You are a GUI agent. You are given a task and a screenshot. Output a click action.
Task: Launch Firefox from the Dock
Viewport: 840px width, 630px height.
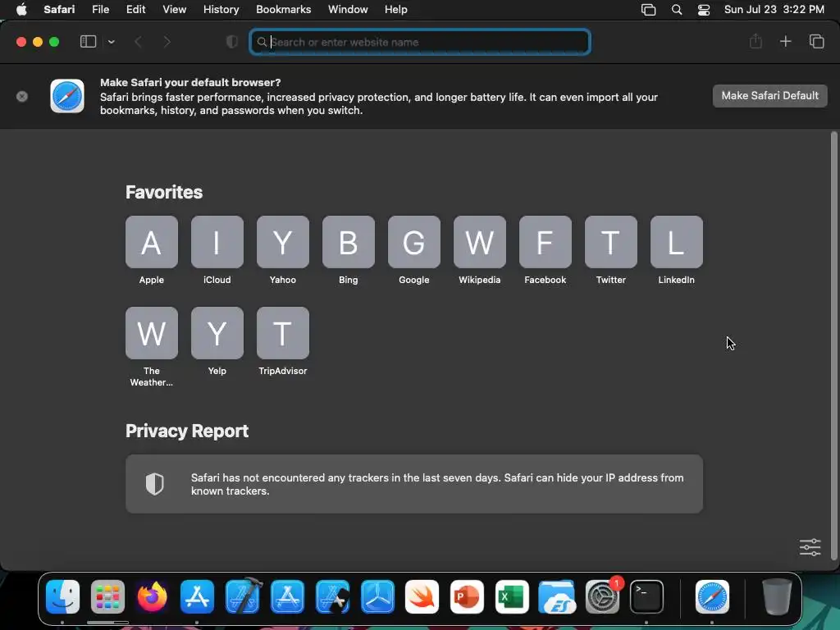coord(152,597)
